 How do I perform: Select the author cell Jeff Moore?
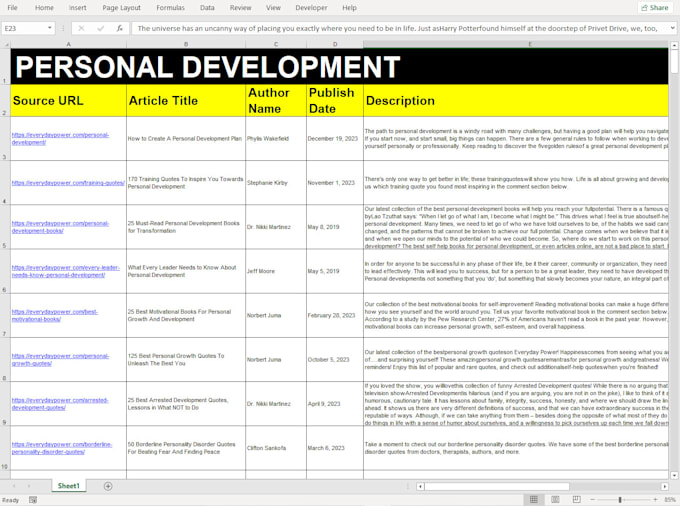[x=275, y=271]
